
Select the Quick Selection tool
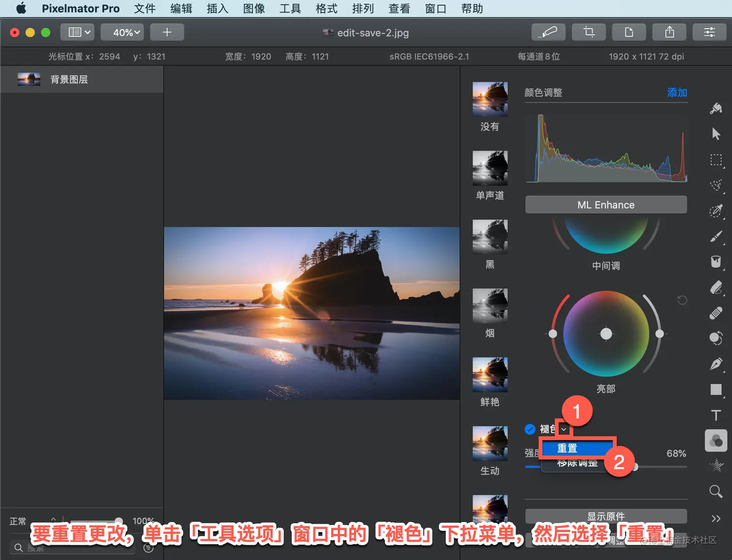coord(716,185)
